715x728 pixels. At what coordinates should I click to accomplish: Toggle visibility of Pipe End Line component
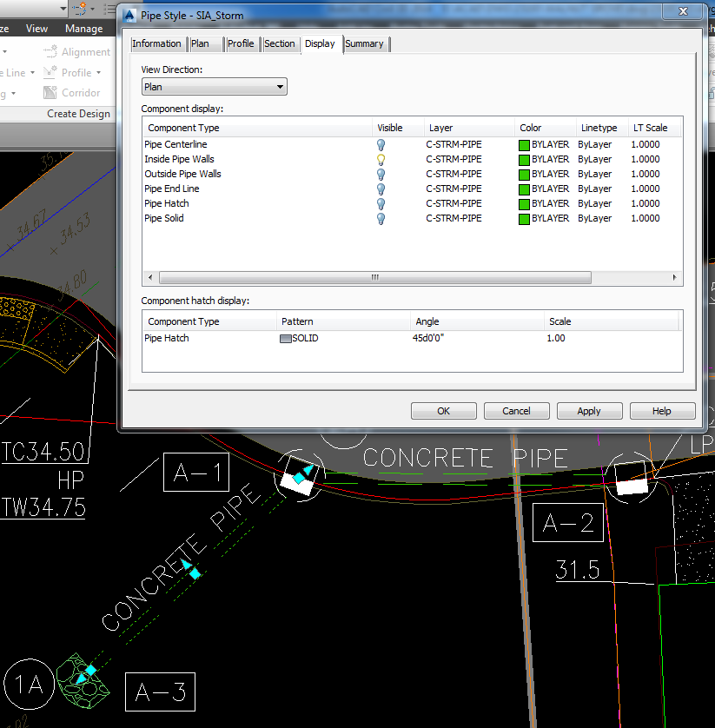tap(381, 189)
